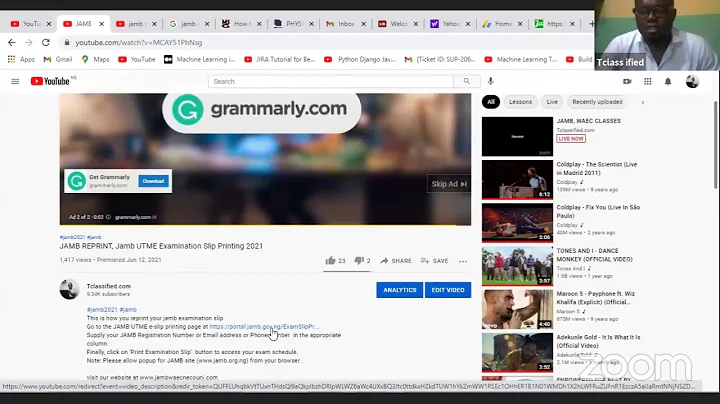The height and width of the screenshot is (404, 720).
Task: Open the Maps bookmark
Action: click(96, 59)
